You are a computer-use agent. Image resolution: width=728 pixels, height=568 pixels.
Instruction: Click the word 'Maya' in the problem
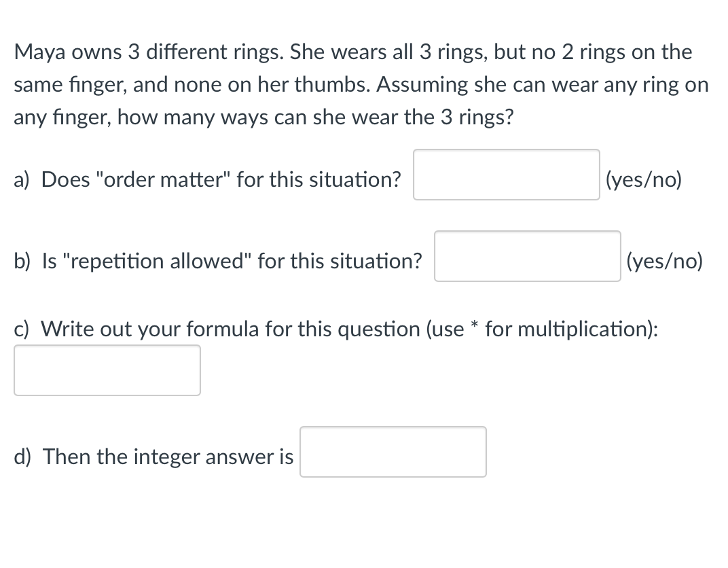[x=39, y=52]
